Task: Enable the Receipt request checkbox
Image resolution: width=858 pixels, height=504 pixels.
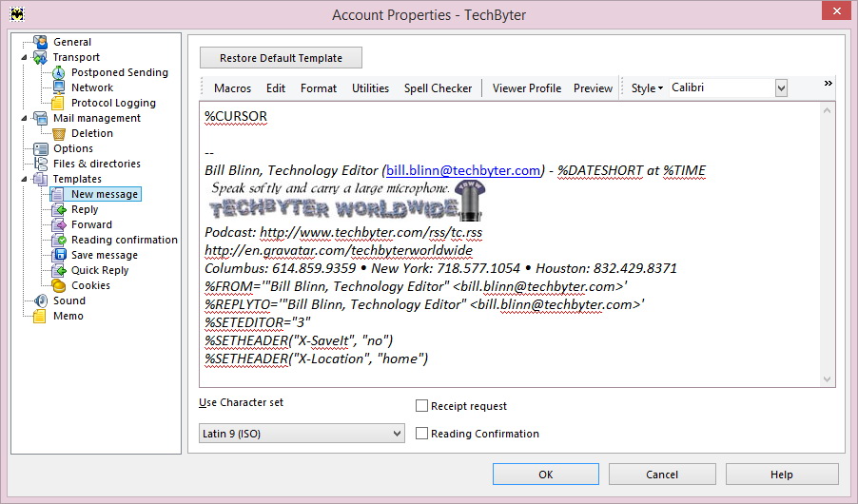Action: 421,405
